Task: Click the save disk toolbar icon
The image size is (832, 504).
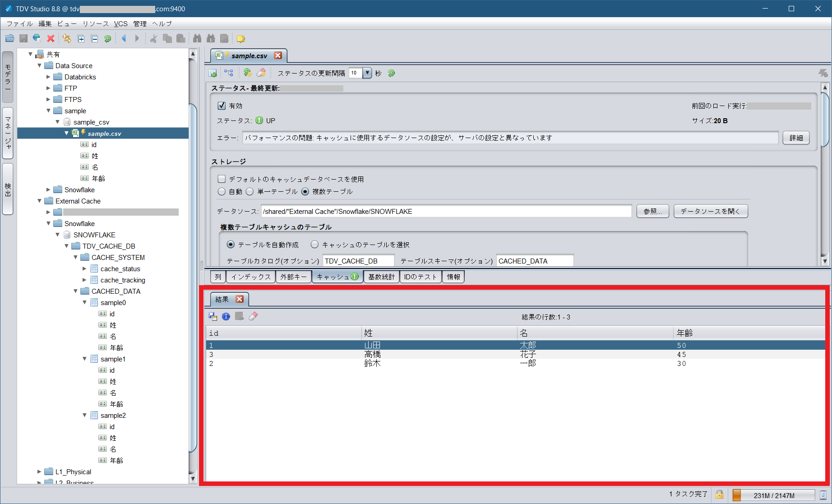Action: click(x=23, y=39)
